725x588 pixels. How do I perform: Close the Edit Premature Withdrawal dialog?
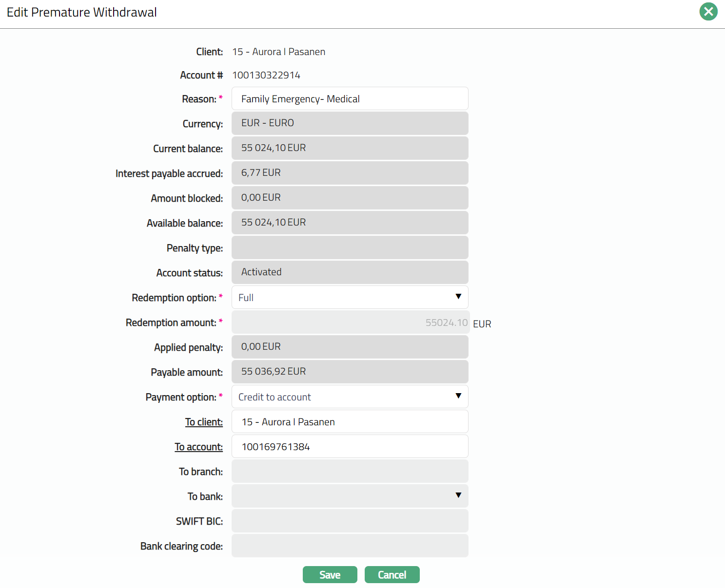(708, 12)
